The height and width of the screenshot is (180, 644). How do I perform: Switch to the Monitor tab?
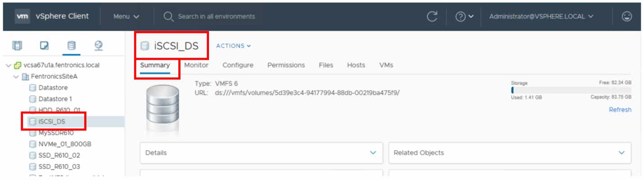click(x=196, y=65)
